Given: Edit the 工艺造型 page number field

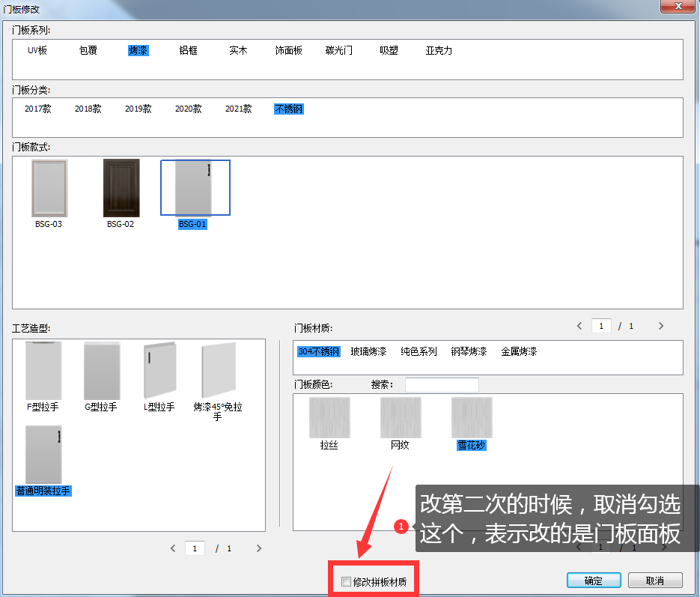Looking at the screenshot, I should coord(195,548).
